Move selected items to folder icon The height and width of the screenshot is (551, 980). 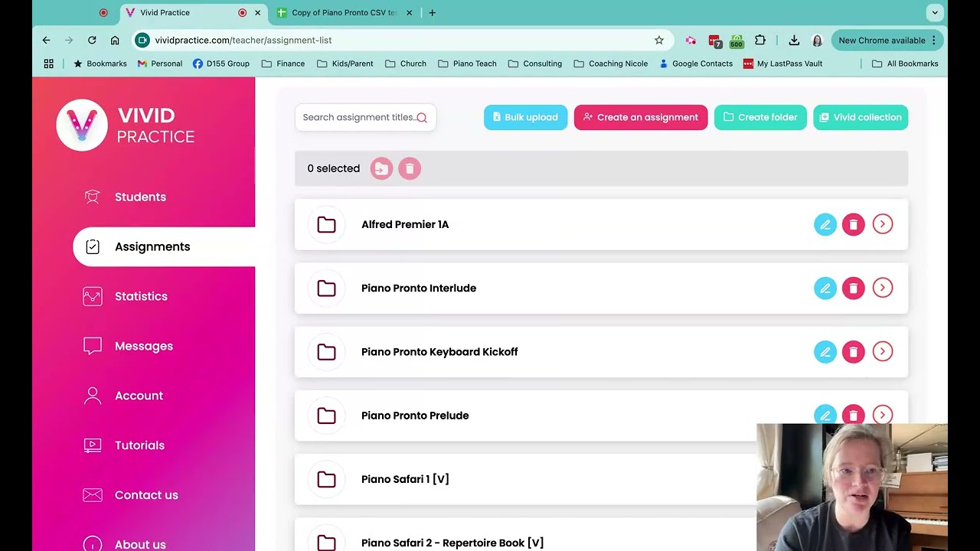[x=381, y=168]
